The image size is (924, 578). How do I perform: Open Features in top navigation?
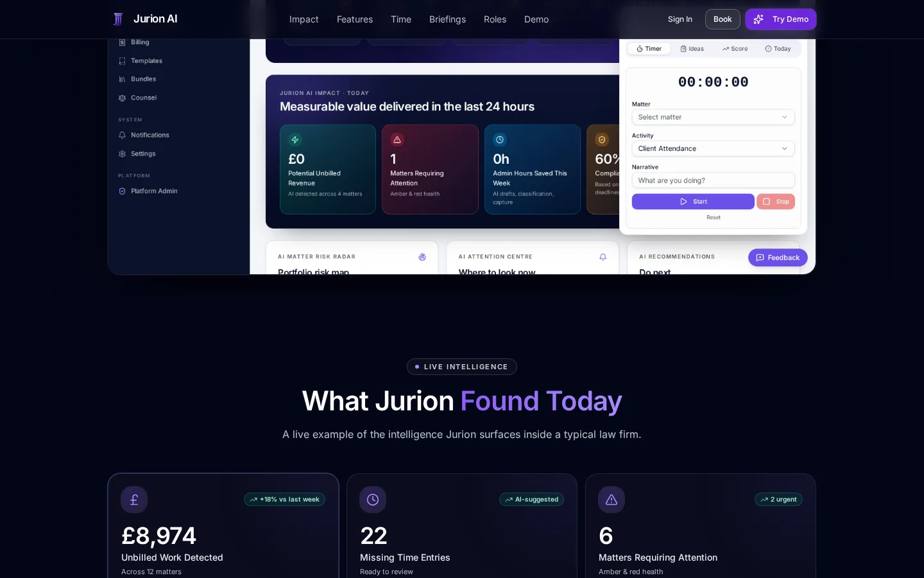coord(355,19)
